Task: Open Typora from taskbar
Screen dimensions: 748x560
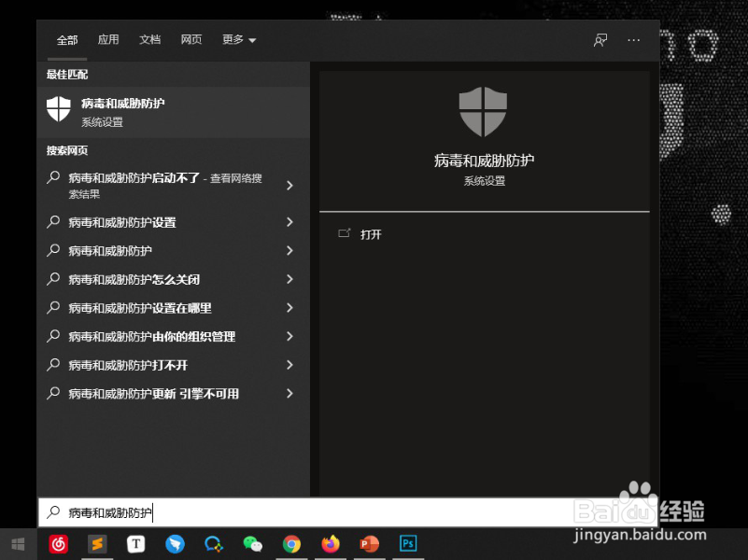Action: [136, 544]
